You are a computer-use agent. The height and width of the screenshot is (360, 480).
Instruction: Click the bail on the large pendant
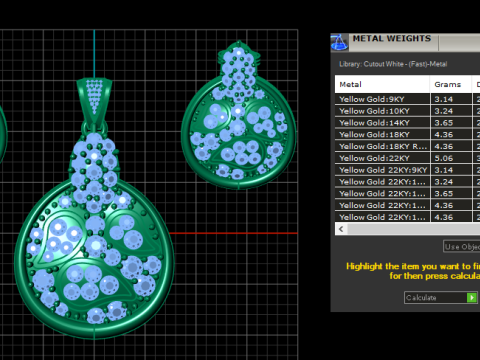94,102
